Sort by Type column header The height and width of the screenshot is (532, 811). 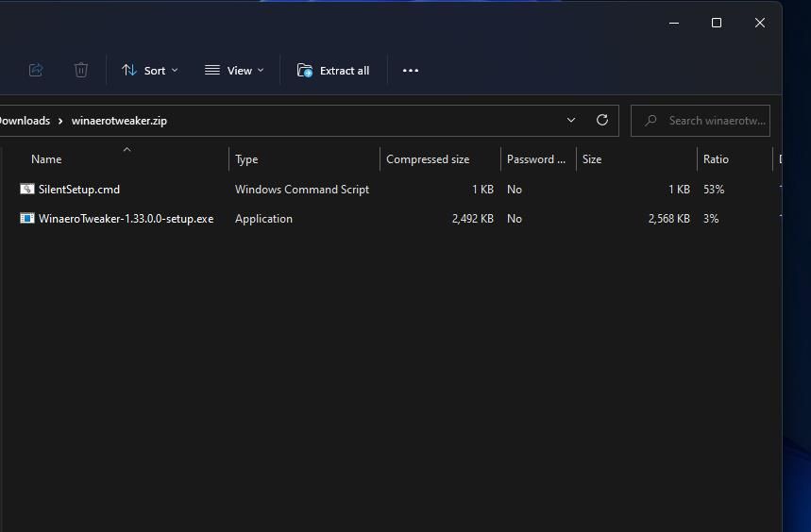246,159
